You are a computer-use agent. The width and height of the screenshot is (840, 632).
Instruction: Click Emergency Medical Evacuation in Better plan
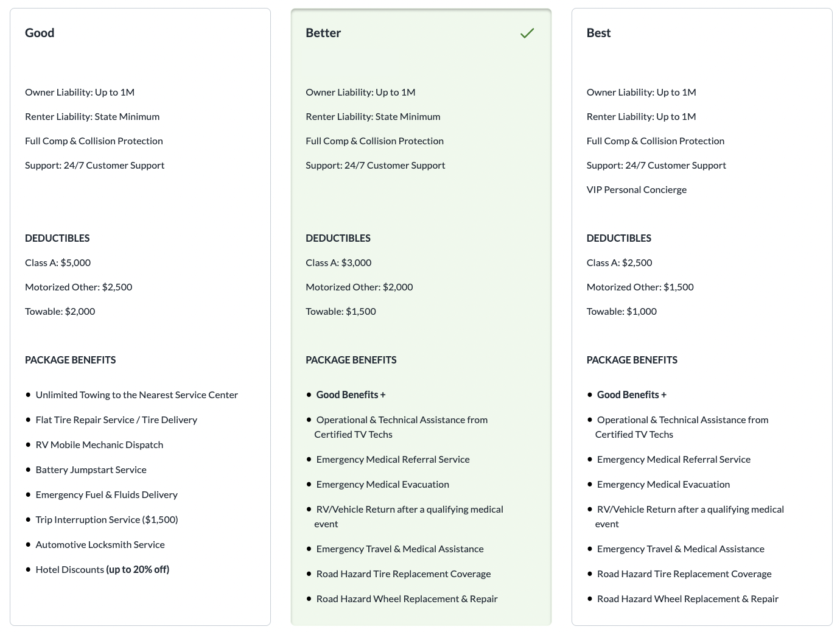point(383,484)
